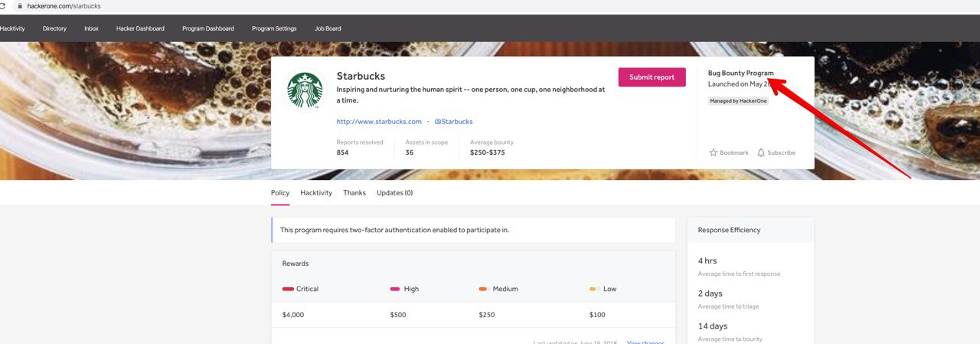Open Hacktivity in the top navigation
This screenshot has width=980, height=344.
click(11, 28)
